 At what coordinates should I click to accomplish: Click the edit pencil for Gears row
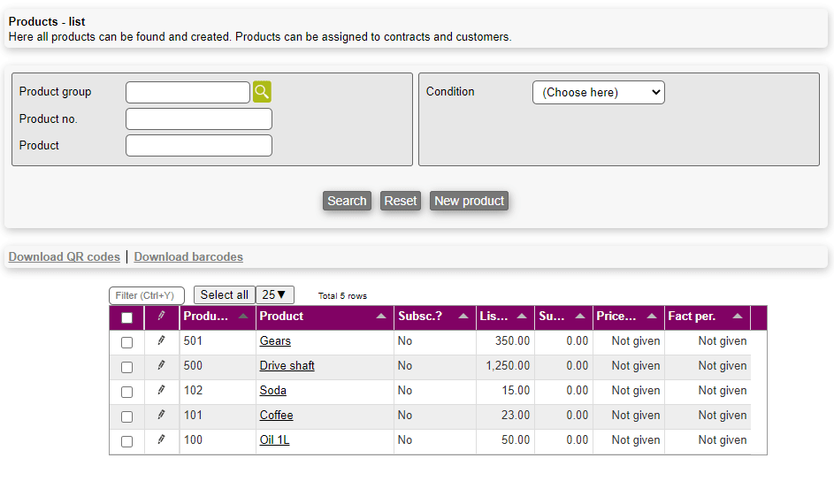pyautogui.click(x=161, y=340)
